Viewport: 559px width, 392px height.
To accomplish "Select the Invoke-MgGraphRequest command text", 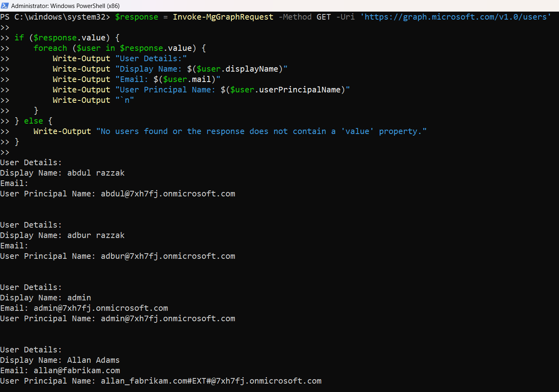I will [x=223, y=17].
